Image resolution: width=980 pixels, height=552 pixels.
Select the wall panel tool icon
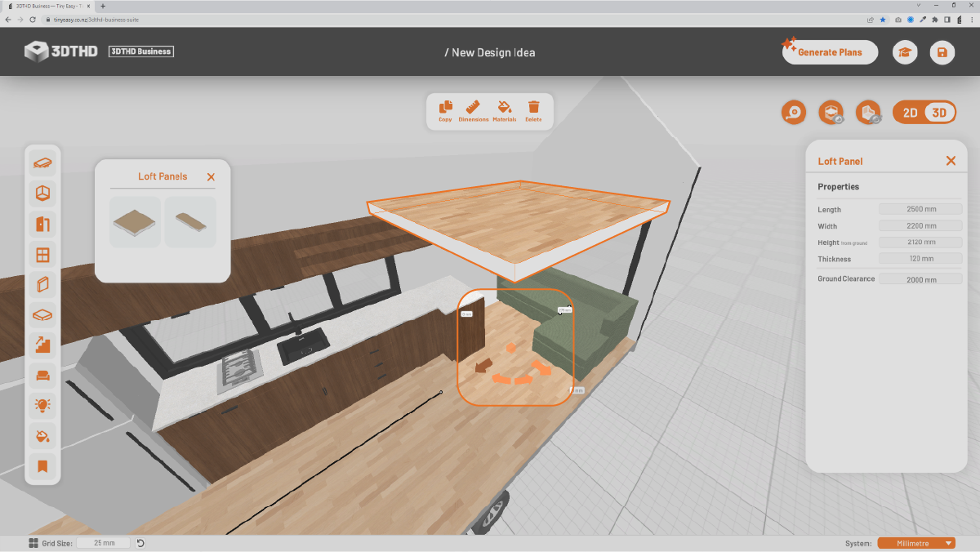(42, 285)
